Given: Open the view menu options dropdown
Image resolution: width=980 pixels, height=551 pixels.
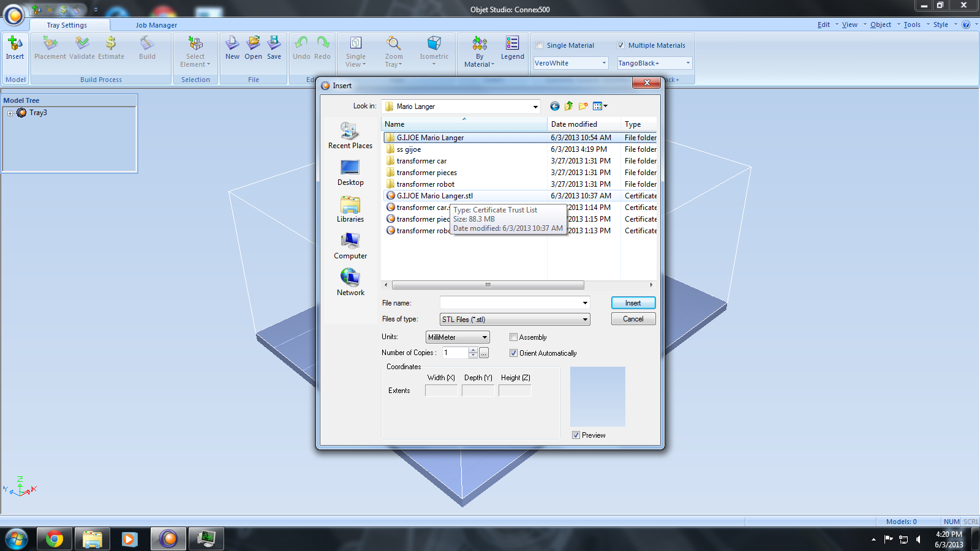Looking at the screenshot, I should pyautogui.click(x=601, y=106).
